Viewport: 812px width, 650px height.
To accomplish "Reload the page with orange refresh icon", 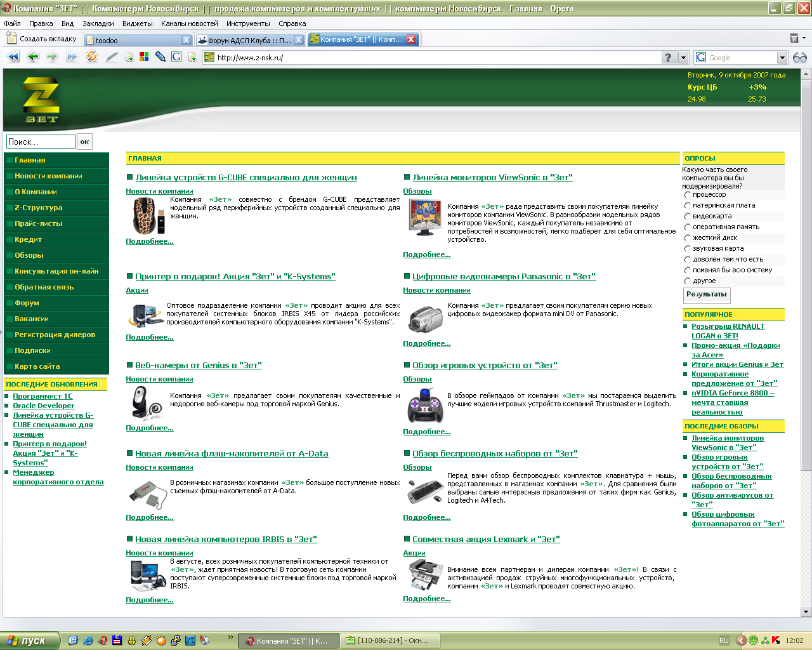I will click(92, 56).
